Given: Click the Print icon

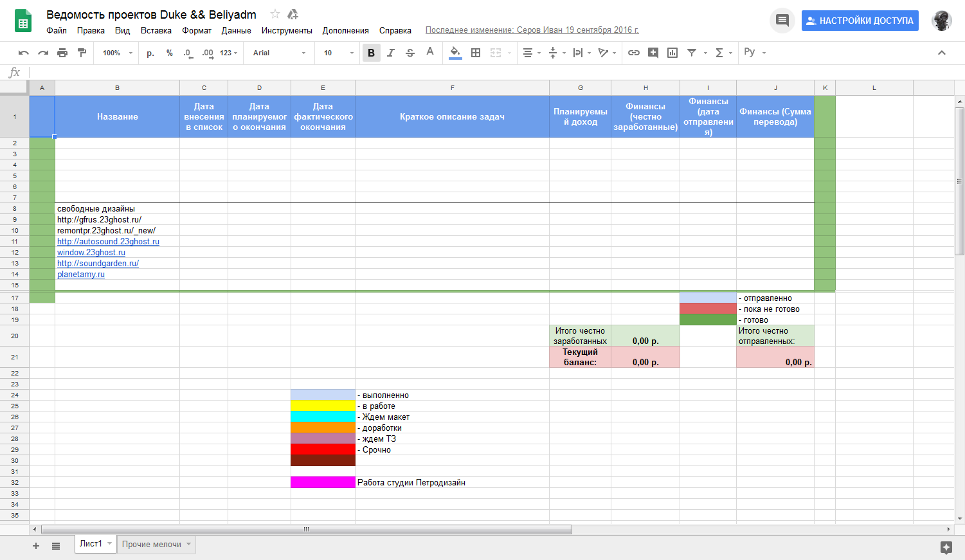Looking at the screenshot, I should (62, 53).
